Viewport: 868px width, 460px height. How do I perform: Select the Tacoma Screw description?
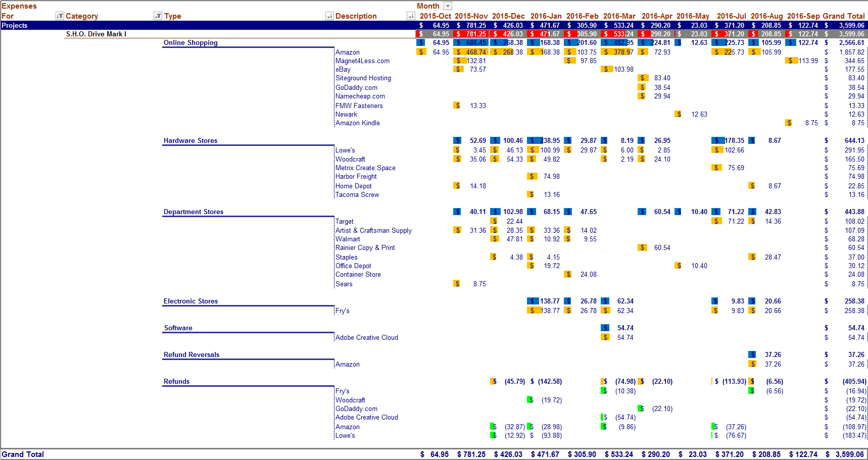pyautogui.click(x=357, y=195)
